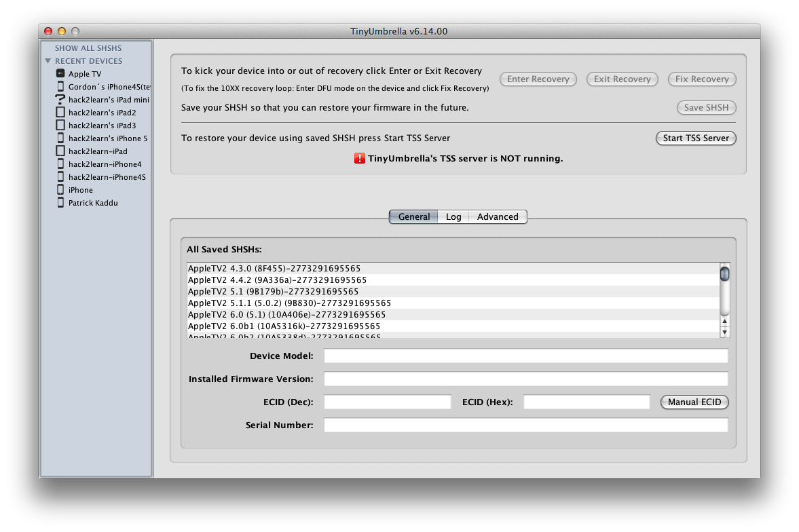Image resolution: width=799 pixels, height=532 pixels.
Task: Click Show All SHSHs in sidebar
Action: point(88,48)
